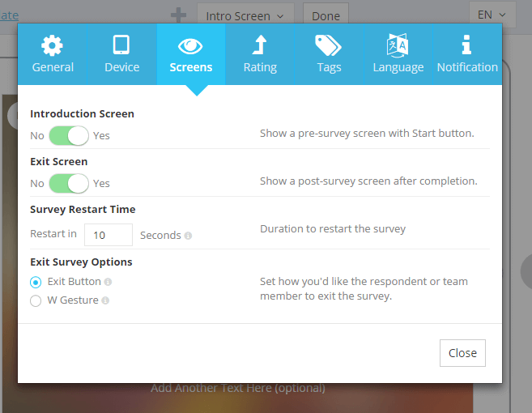Select the W Gesture radio option
The width and height of the screenshot is (532, 413).
[x=36, y=300]
